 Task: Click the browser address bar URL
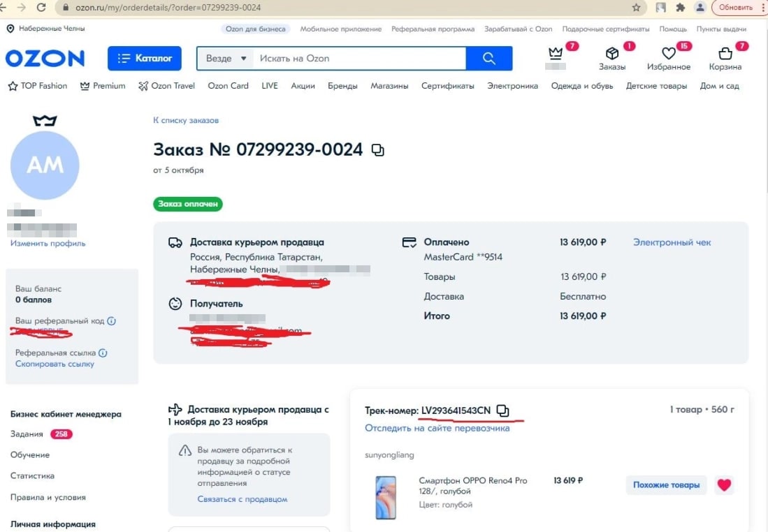coord(168,8)
